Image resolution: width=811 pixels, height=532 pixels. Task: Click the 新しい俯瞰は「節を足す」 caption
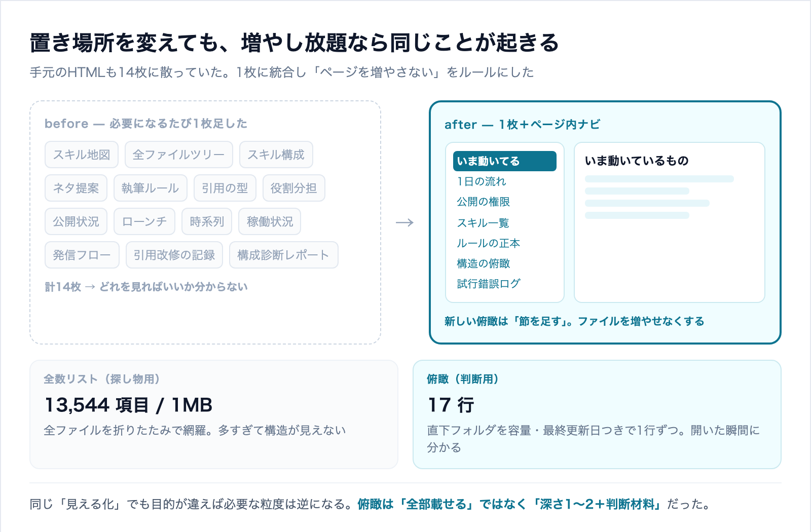574,321
